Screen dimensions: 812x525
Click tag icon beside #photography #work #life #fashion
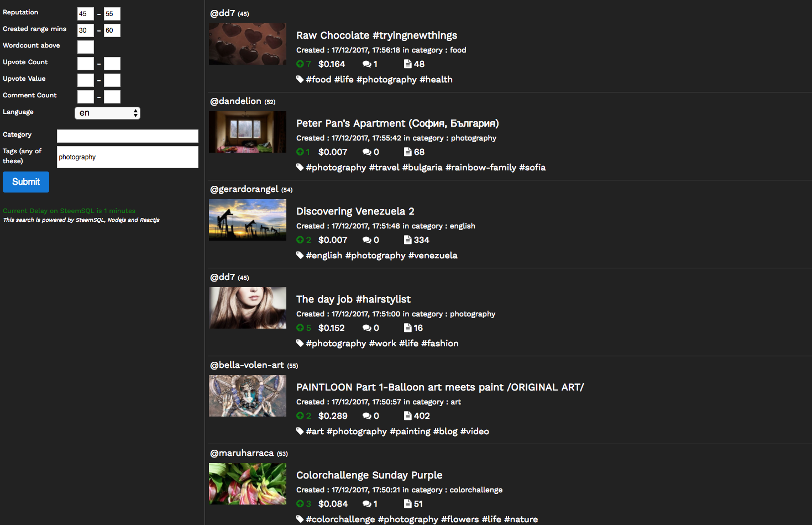[x=300, y=343]
